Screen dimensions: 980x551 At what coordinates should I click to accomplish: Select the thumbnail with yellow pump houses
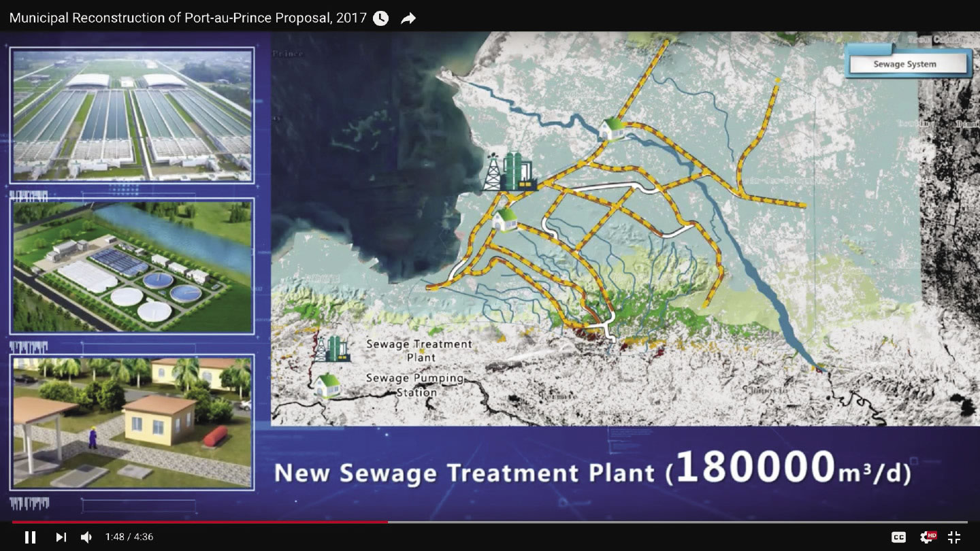tap(132, 421)
